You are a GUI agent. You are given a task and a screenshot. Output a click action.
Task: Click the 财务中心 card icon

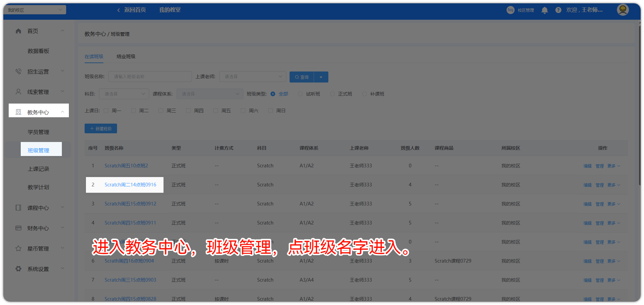coord(18,228)
